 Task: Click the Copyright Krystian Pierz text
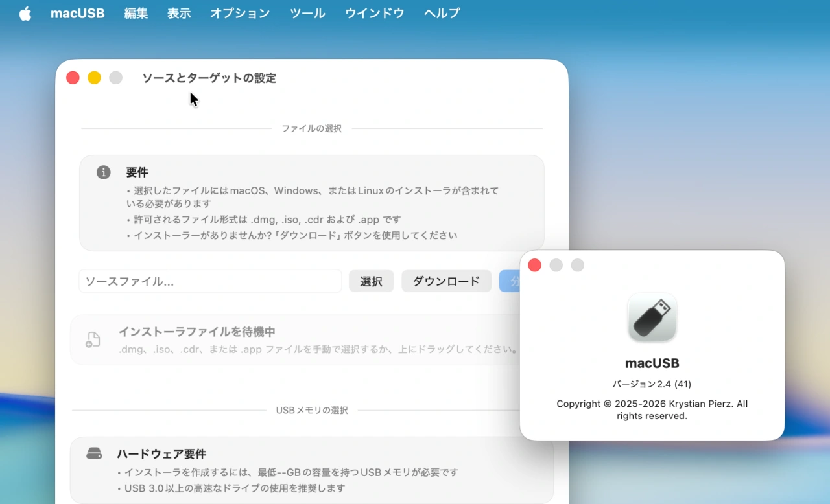(x=652, y=409)
